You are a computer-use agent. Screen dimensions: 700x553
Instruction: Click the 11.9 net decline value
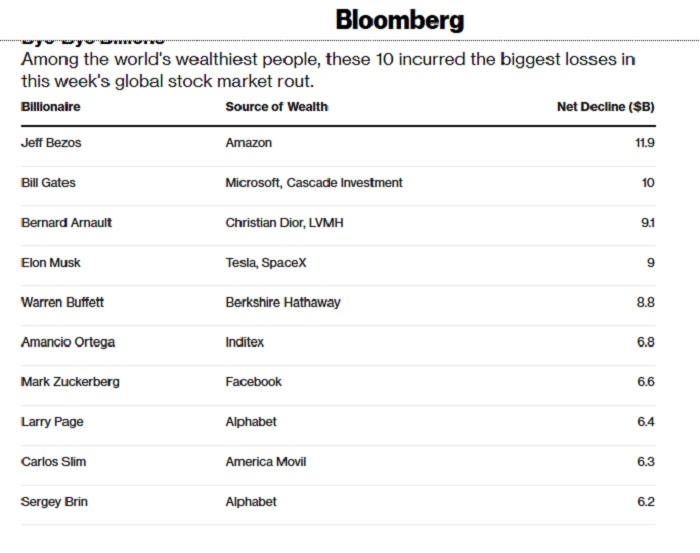point(644,143)
